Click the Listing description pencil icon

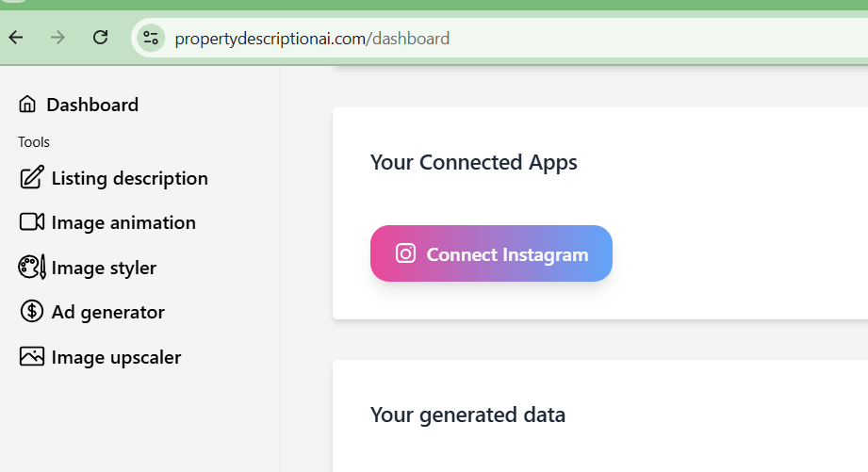point(31,178)
